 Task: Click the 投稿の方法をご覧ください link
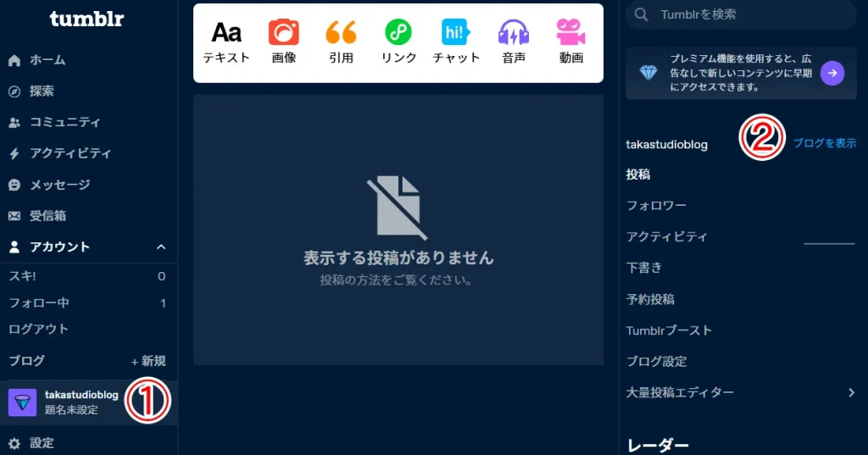point(396,280)
